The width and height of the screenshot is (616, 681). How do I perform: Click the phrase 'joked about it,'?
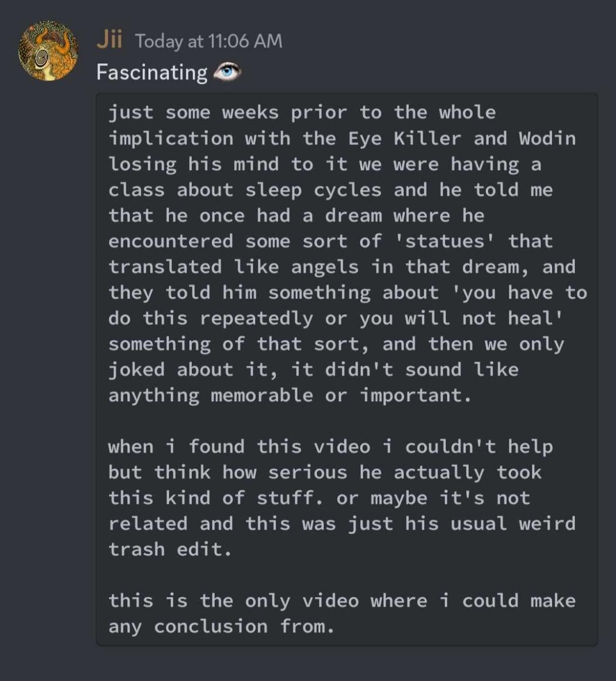tap(193, 370)
